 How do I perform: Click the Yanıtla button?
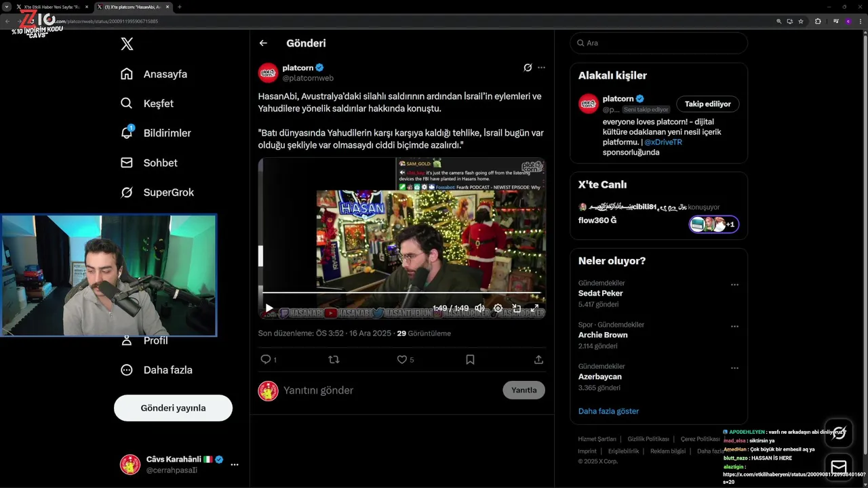click(x=524, y=390)
